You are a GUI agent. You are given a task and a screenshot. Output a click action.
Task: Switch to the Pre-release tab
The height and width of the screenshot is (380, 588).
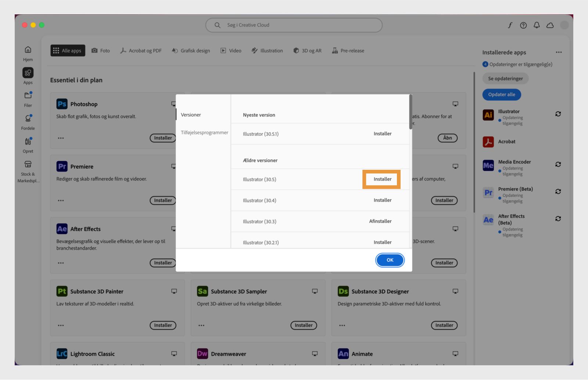pos(348,51)
